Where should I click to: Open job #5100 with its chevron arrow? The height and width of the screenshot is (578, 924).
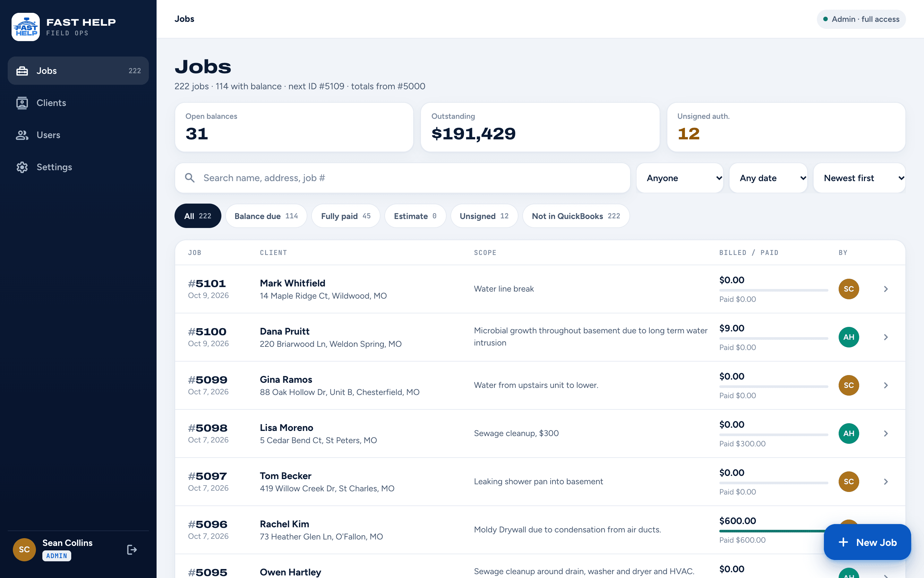point(886,337)
